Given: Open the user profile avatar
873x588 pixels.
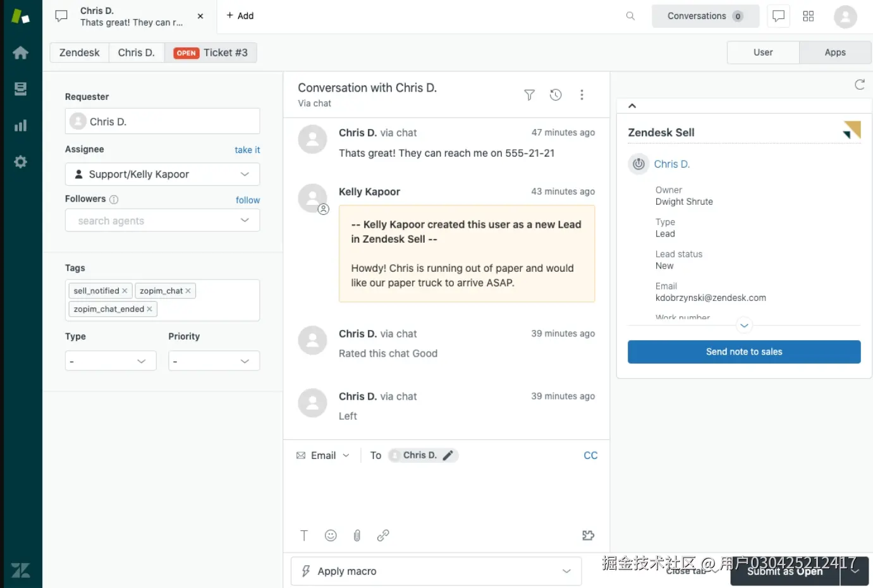Looking at the screenshot, I should coord(845,16).
